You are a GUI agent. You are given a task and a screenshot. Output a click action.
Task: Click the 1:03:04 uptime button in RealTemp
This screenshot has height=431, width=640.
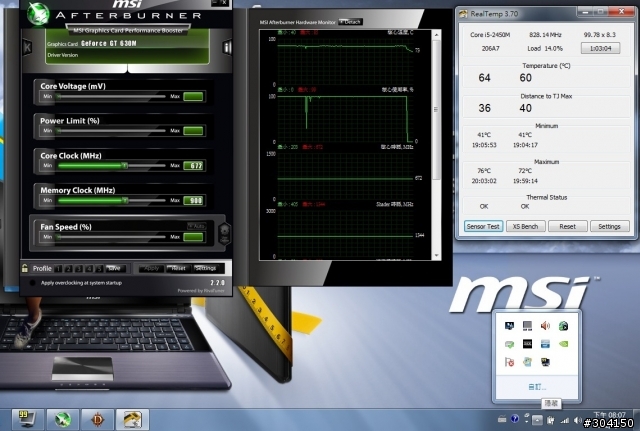(600, 48)
